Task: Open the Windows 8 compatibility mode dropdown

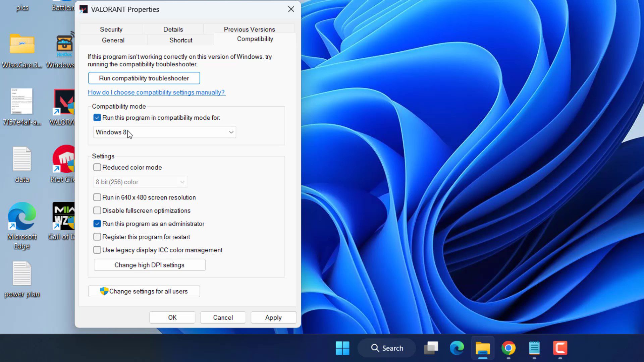Action: coord(165,132)
